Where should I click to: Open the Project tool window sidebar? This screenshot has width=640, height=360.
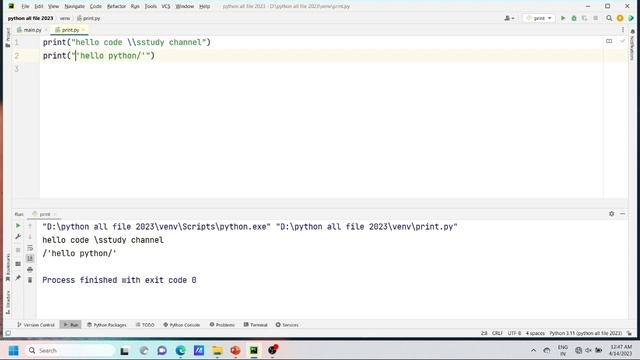coord(8,38)
